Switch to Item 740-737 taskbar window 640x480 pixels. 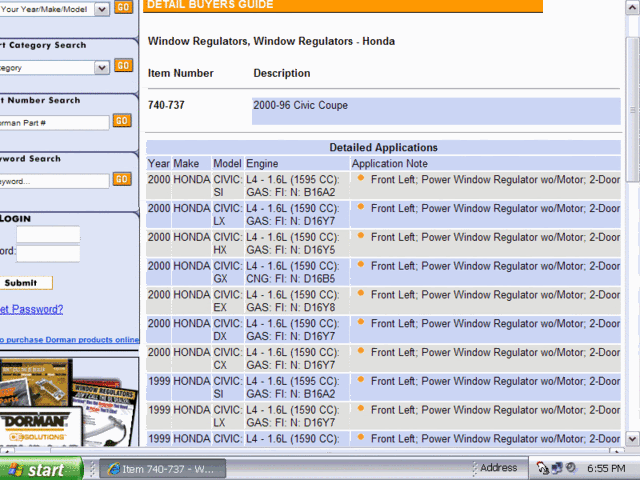pyautogui.click(x=163, y=469)
